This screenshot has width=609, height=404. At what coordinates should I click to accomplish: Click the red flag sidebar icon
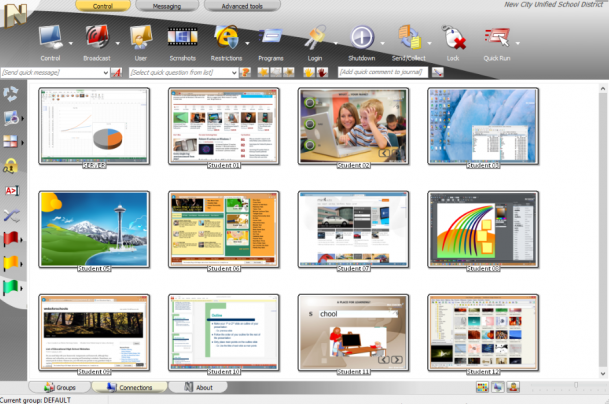11,239
